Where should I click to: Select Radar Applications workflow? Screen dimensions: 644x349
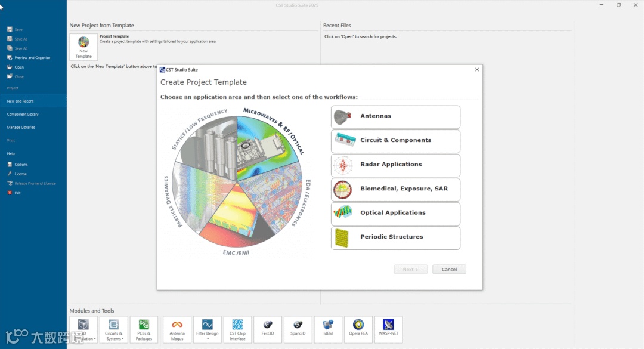click(395, 165)
